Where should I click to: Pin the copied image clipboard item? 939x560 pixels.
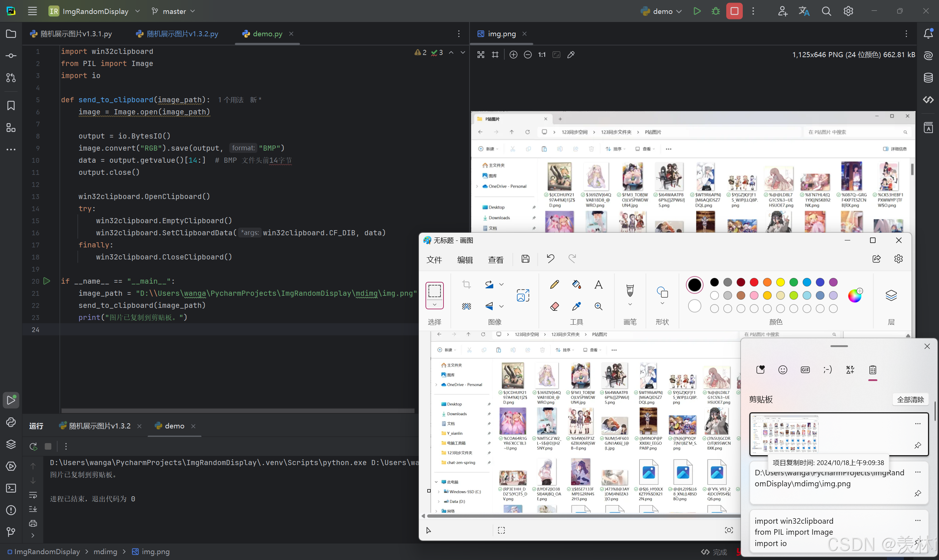[917, 446]
